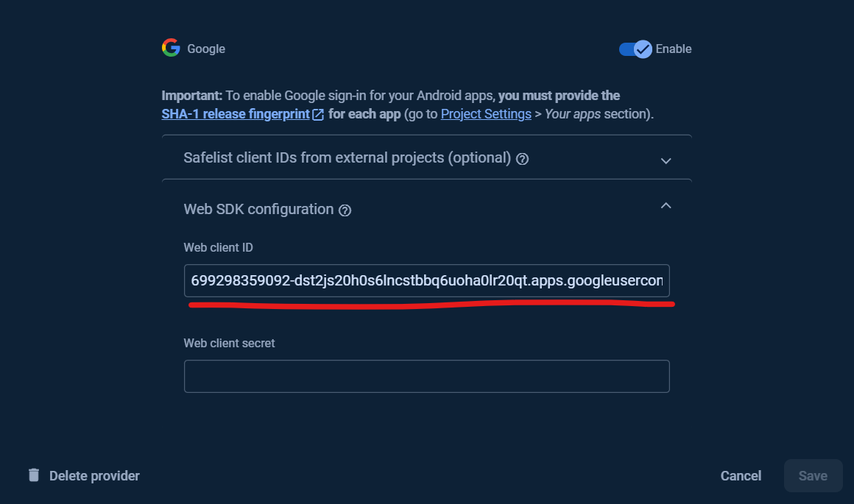
Task: Collapse the Web SDK configuration chevron
Action: pos(666,206)
